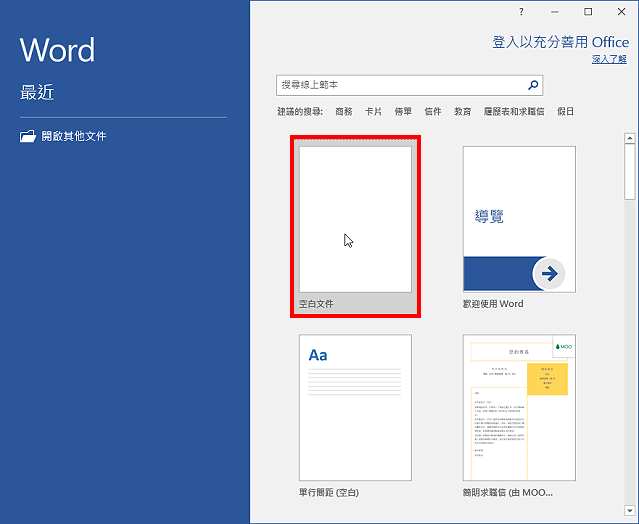Open the 深入了解 link
The image size is (639, 524).
point(609,59)
